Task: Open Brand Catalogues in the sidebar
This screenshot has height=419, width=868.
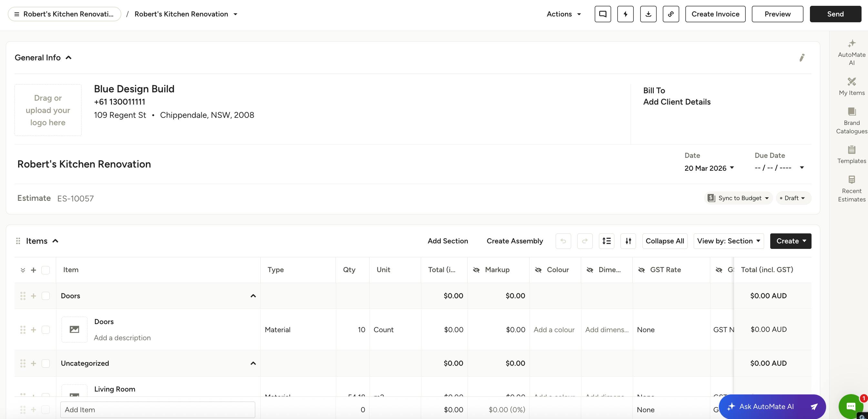Action: click(x=851, y=121)
